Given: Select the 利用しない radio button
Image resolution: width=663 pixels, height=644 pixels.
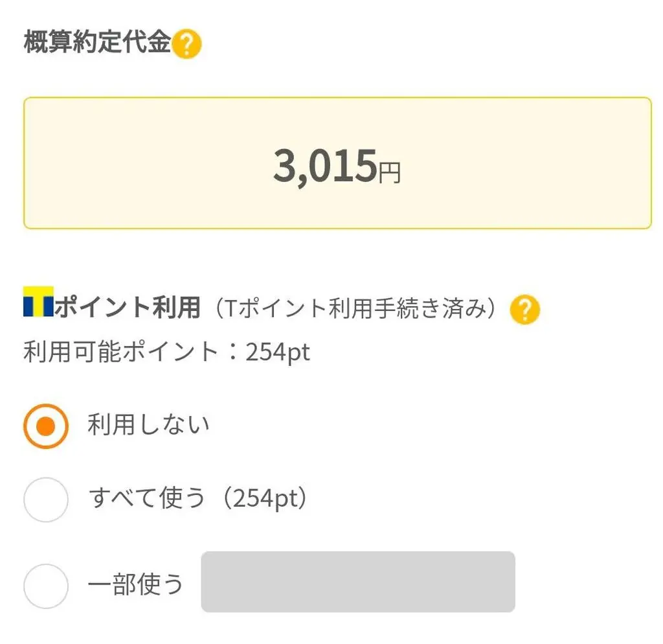Looking at the screenshot, I should (46, 426).
